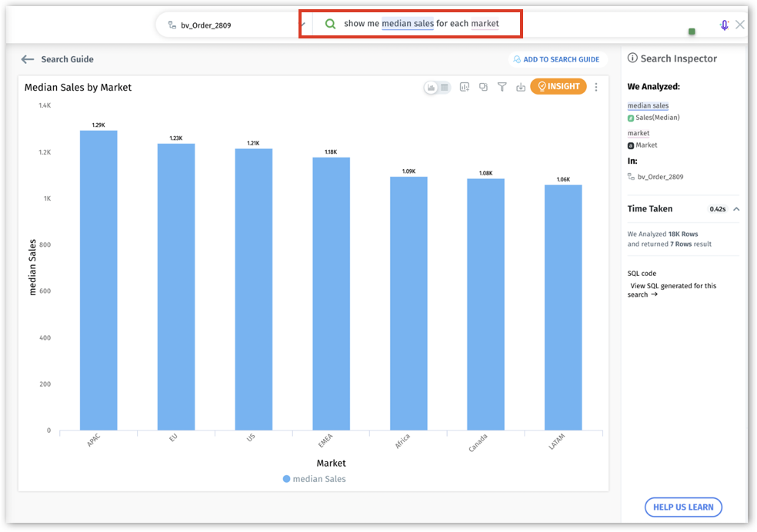
Task: Click the voice search microphone icon
Action: [724, 25]
